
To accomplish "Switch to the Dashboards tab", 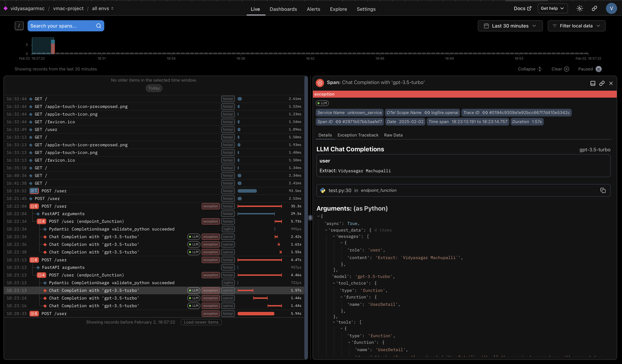I will tap(283, 9).
